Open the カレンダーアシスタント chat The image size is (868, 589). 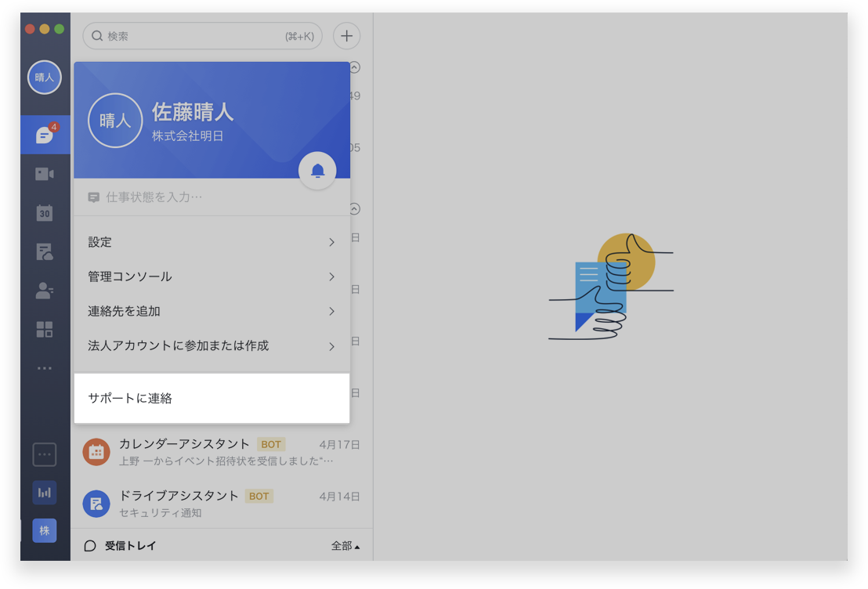[221, 452]
